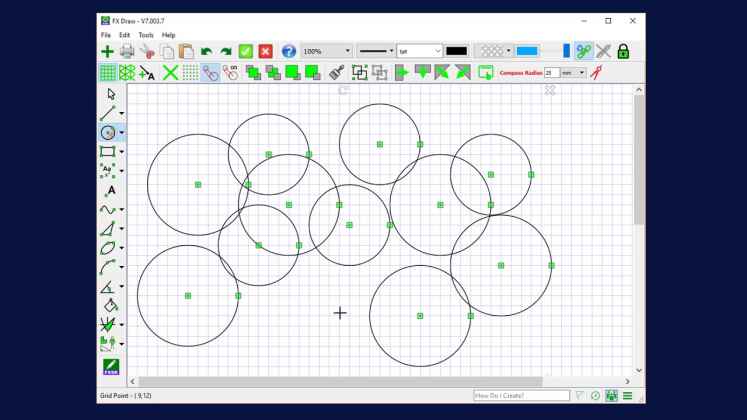Click the green plus New icon
This screenshot has height=420, width=747.
coord(107,51)
